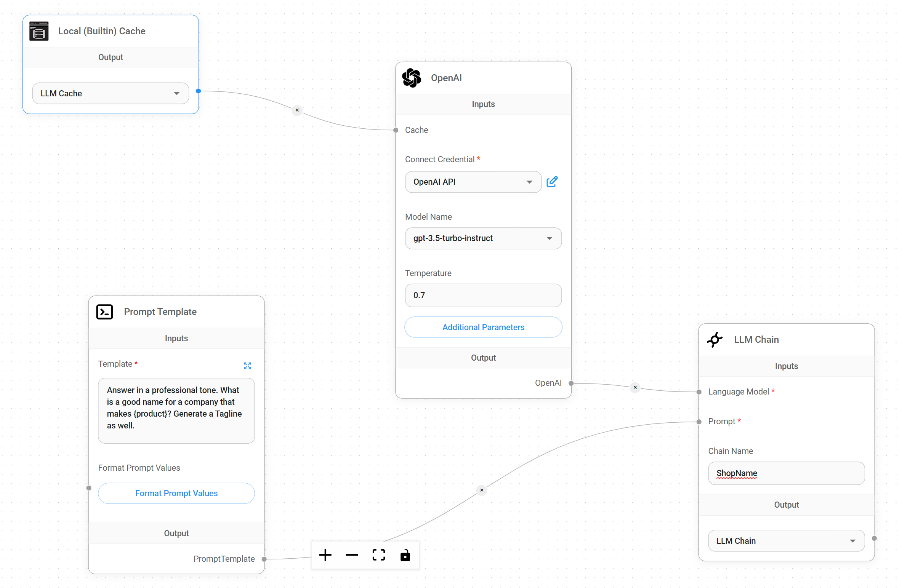Open the Connect Credential dropdown

473,182
